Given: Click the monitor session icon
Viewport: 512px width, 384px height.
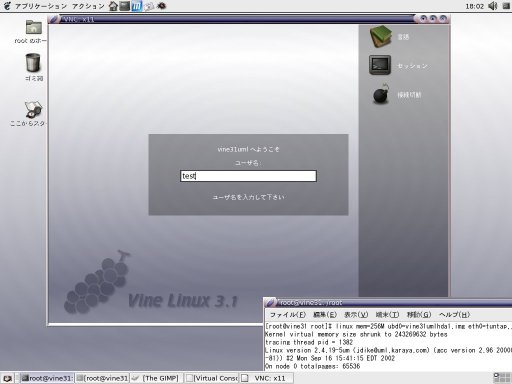Looking at the screenshot, I should pos(380,65).
